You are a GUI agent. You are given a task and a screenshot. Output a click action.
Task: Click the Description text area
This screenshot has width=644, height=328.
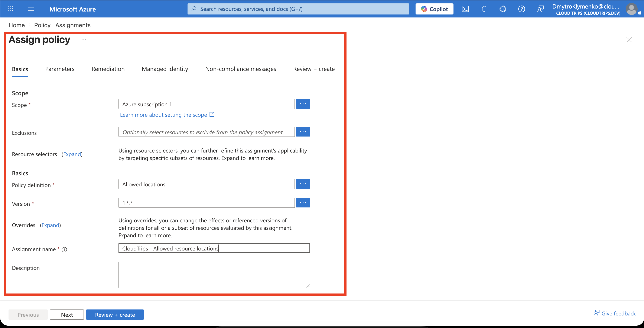click(x=214, y=275)
